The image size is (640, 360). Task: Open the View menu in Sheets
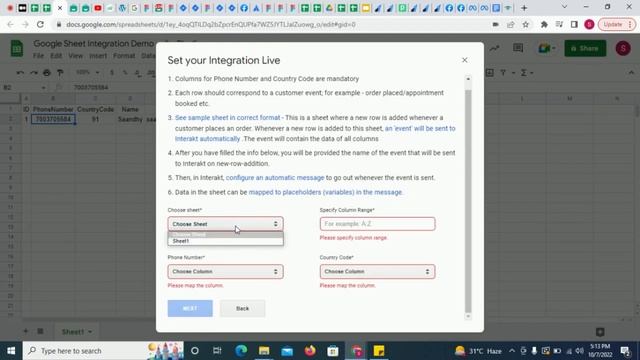(x=76, y=56)
